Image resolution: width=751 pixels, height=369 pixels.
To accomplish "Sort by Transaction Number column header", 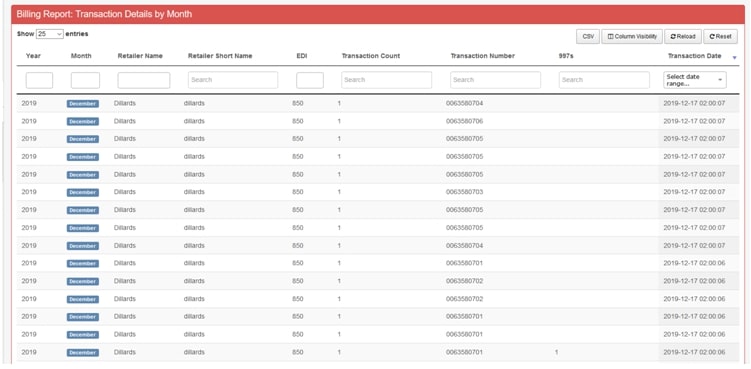I will pos(482,56).
